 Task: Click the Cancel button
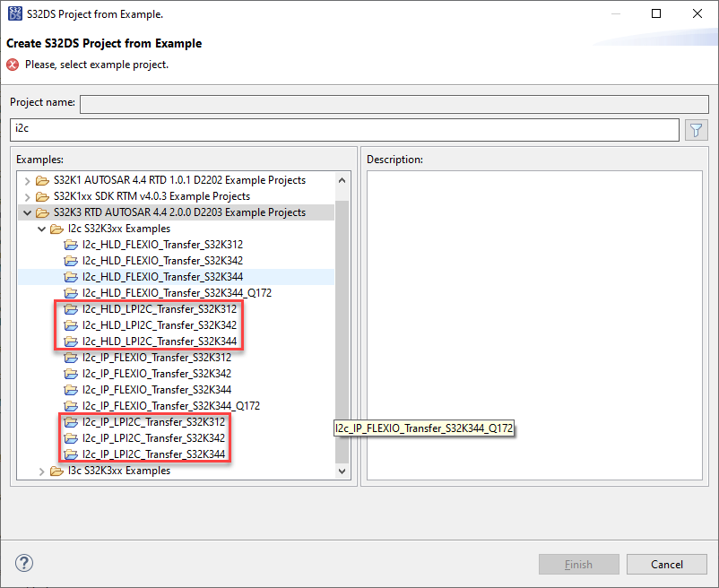tap(666, 564)
